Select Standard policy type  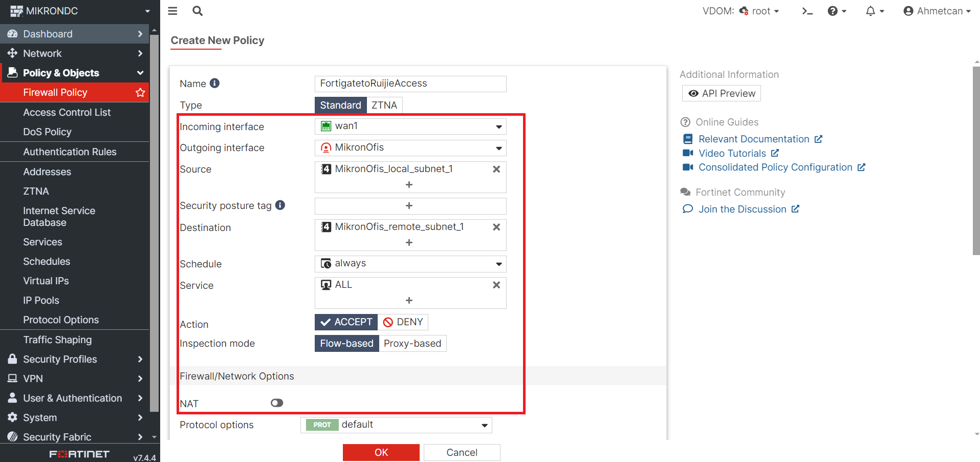pos(340,105)
